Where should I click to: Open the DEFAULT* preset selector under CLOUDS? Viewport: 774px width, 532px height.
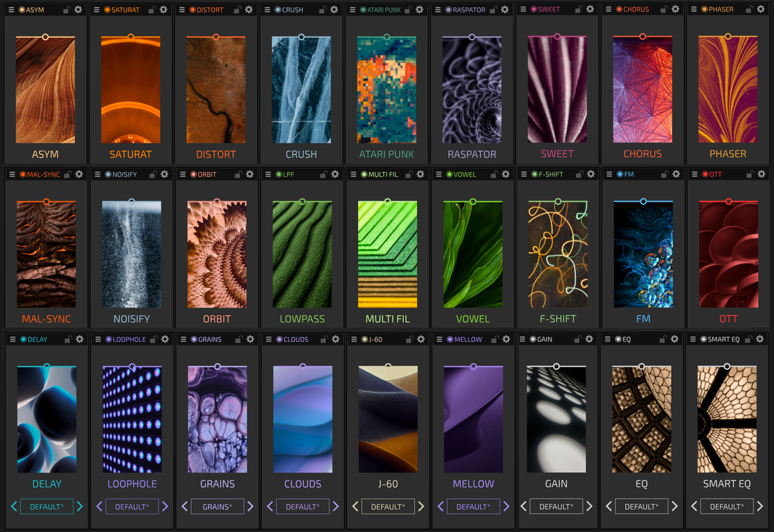coord(303,506)
